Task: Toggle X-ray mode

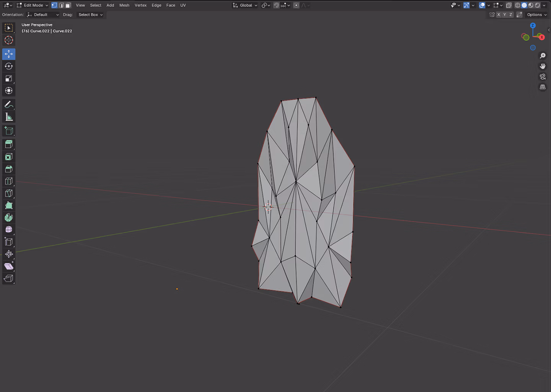Action: click(509, 5)
